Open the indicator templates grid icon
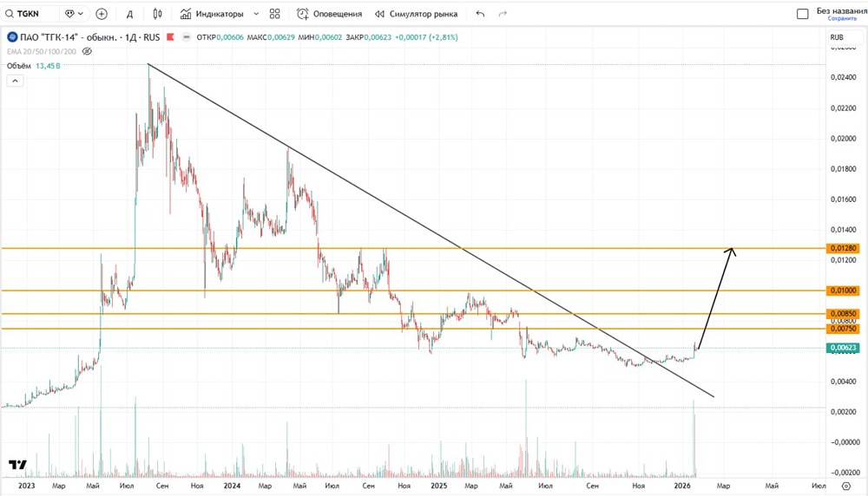The height and width of the screenshot is (496, 868). [x=274, y=14]
